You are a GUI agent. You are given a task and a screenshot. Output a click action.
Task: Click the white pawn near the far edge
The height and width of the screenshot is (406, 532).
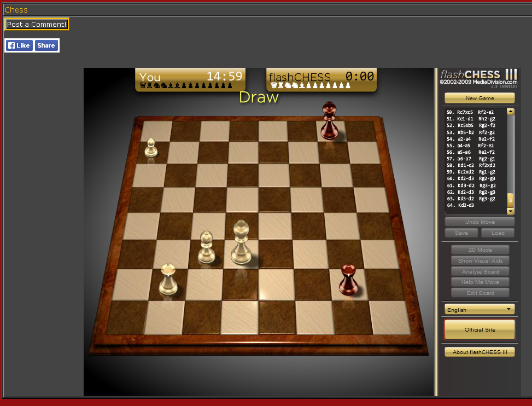(151, 148)
